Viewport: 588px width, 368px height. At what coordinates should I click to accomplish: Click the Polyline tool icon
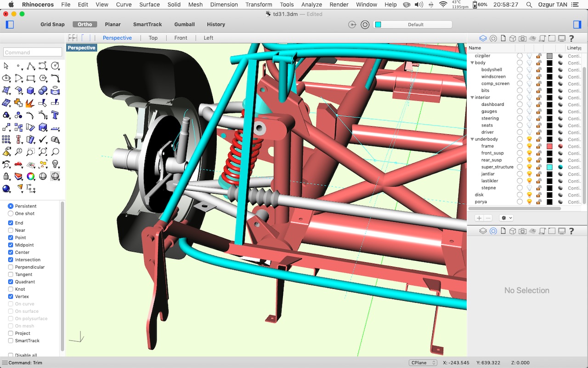tap(31, 66)
